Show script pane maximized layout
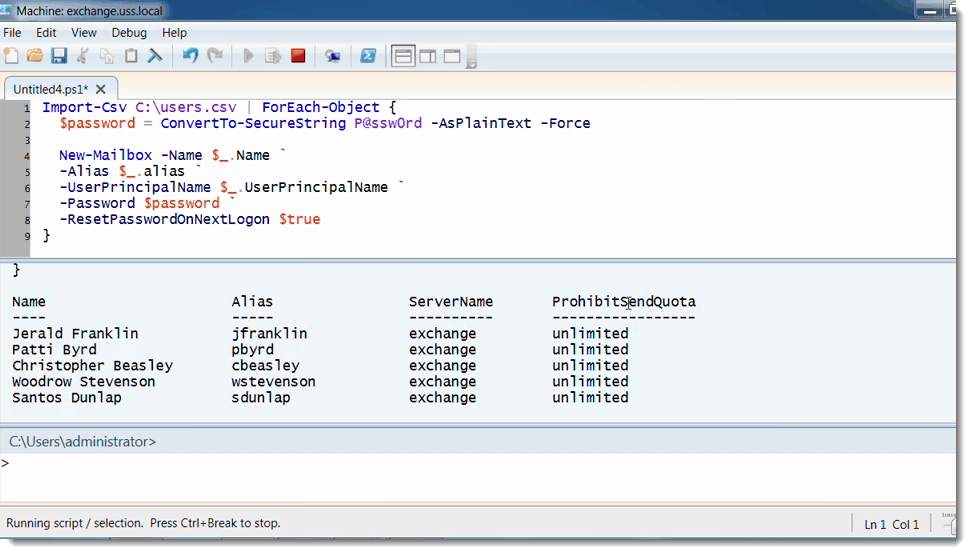Screen dimensions: 971x554 [x=452, y=56]
